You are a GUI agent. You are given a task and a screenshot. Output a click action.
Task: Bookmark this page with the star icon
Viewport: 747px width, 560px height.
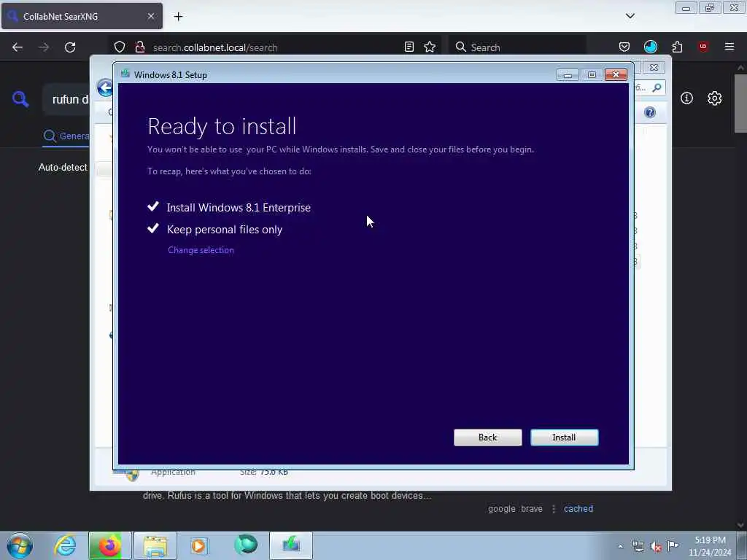(x=429, y=47)
